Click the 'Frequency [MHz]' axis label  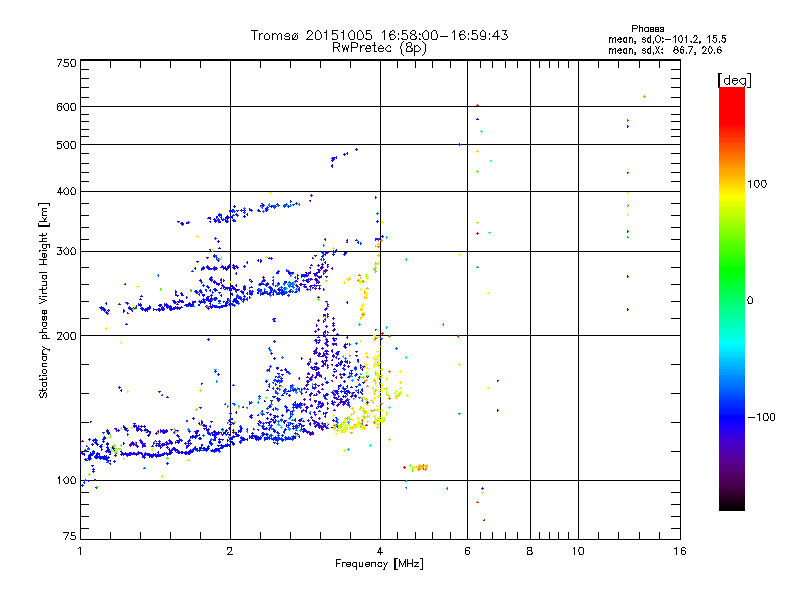[379, 564]
